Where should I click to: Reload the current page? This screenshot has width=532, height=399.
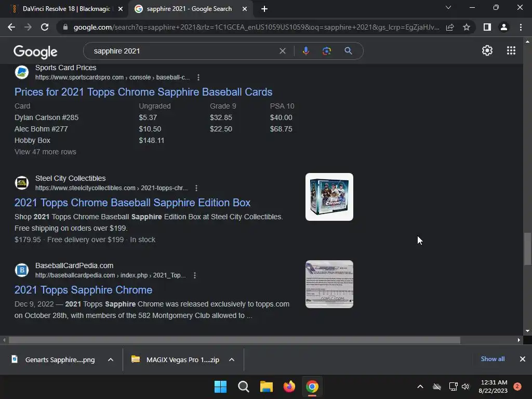pyautogui.click(x=45, y=27)
